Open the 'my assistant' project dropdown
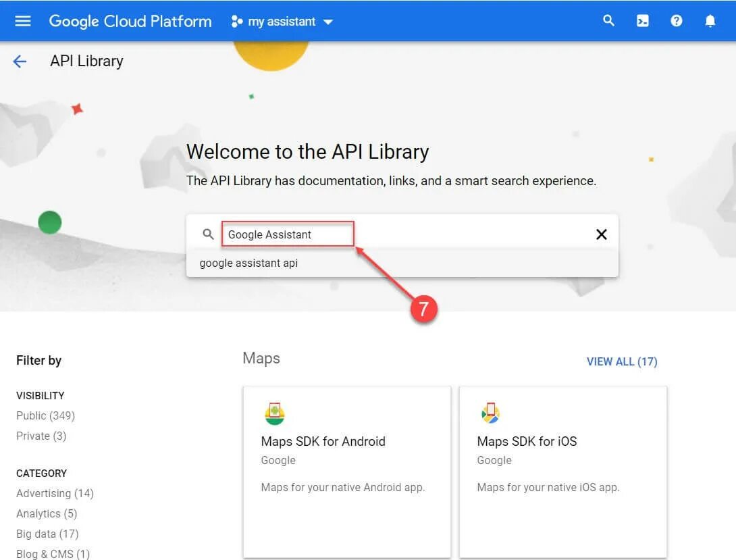This screenshot has width=736, height=560. point(282,22)
